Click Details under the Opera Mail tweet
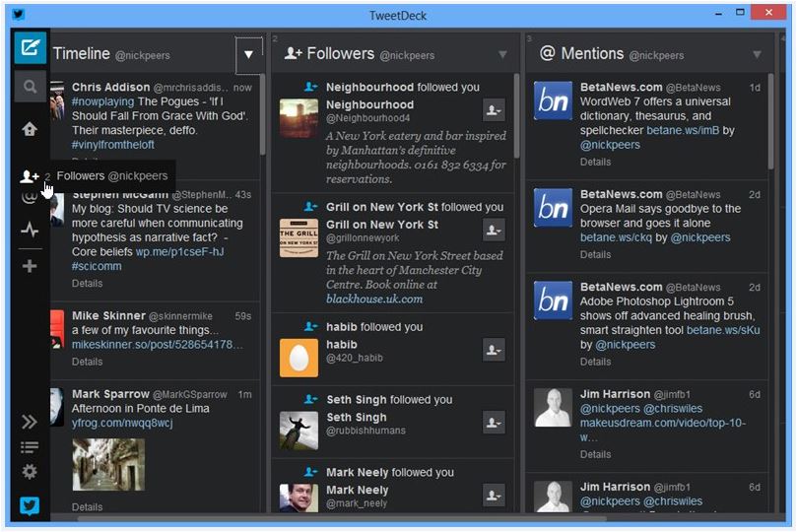Screen dimensions: 797x532 tap(596, 254)
